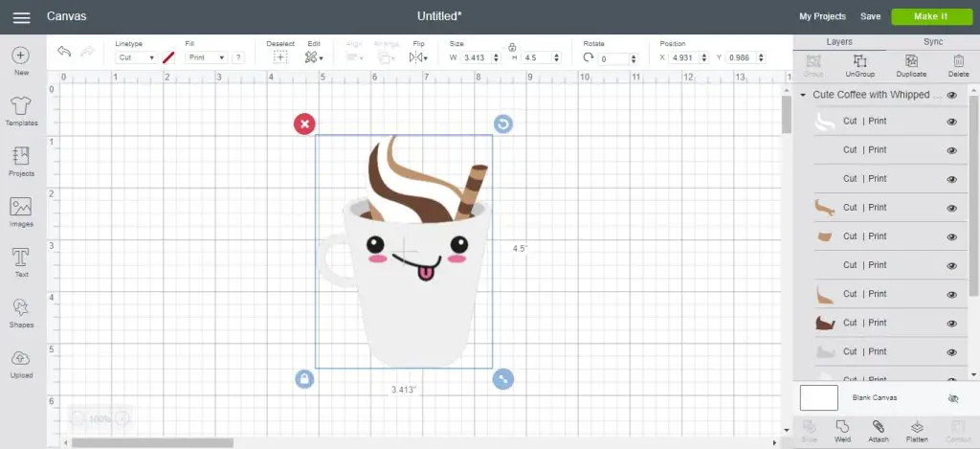The height and width of the screenshot is (449, 980).
Task: Hide the gray shape layer
Action: point(952,352)
